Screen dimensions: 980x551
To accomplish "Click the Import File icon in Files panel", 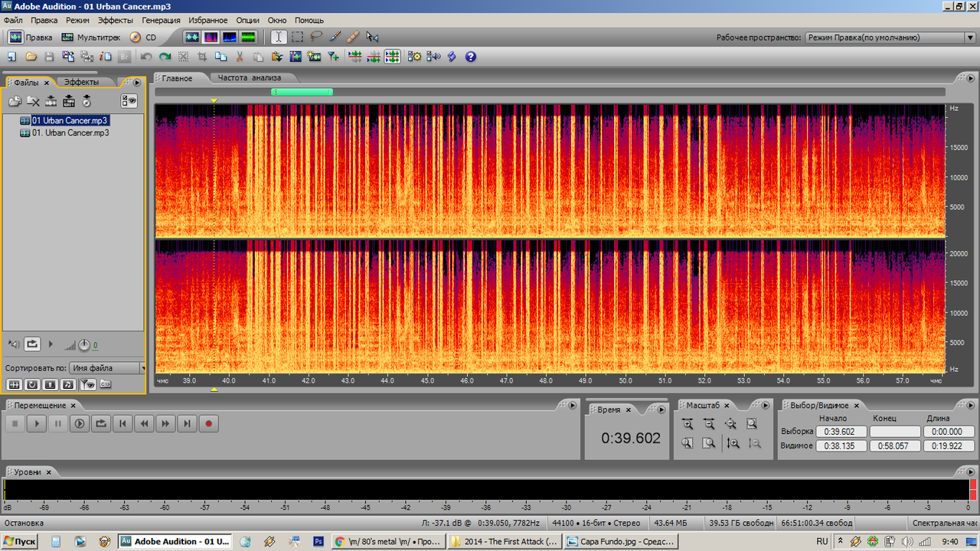I will [x=15, y=101].
